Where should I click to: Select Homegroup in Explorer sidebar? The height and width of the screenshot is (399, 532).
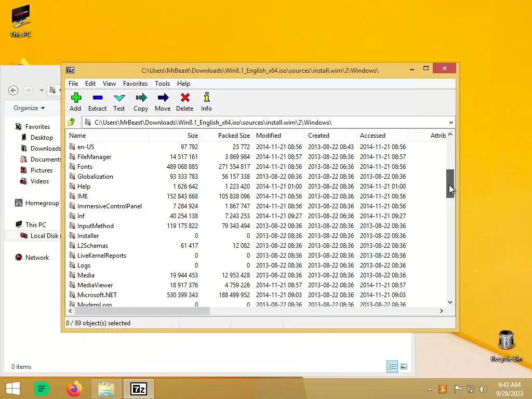42,203
